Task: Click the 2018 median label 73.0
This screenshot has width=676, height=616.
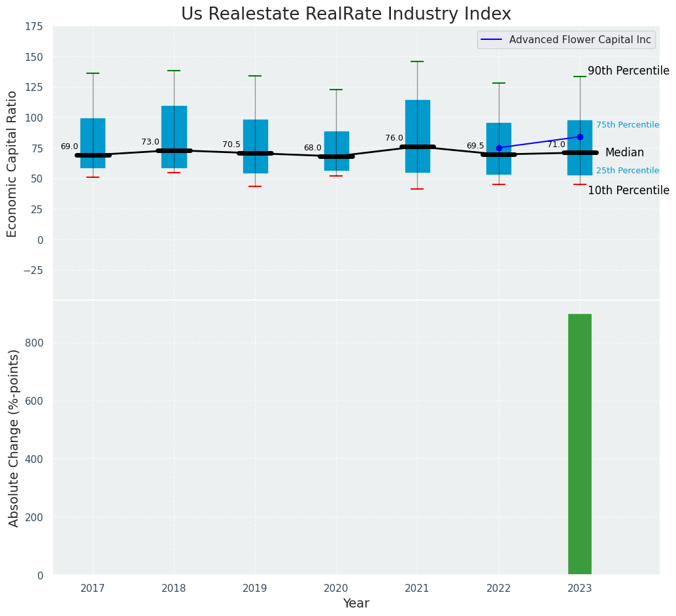Action: point(150,142)
